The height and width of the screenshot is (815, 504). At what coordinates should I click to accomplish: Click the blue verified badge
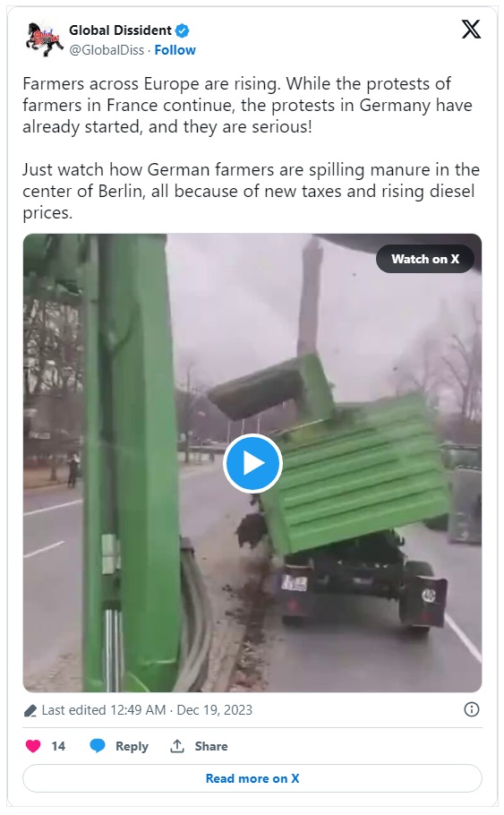click(x=182, y=30)
